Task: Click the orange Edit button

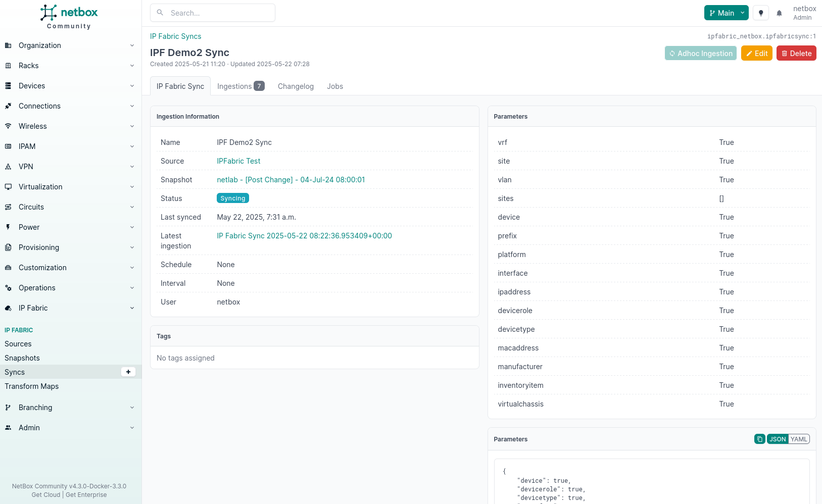Action: click(x=756, y=53)
